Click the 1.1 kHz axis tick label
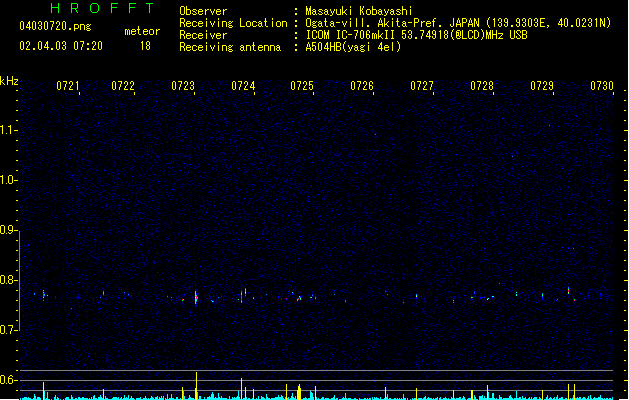The width and height of the screenshot is (629, 400). pyautogui.click(x=8, y=130)
